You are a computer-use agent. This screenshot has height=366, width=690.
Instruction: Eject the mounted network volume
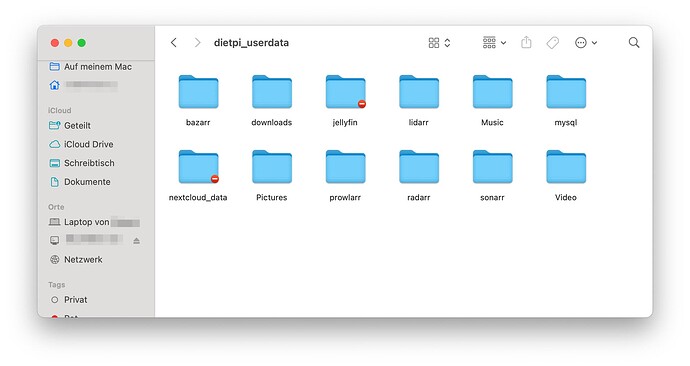click(x=136, y=241)
